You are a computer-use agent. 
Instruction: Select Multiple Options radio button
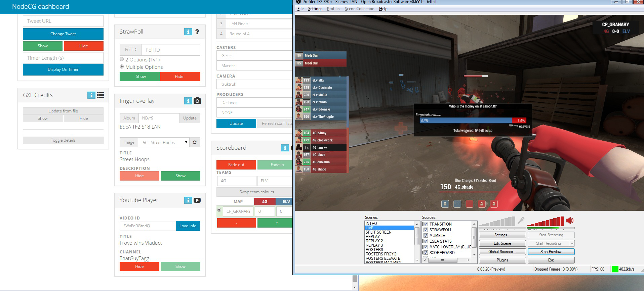[x=122, y=66]
